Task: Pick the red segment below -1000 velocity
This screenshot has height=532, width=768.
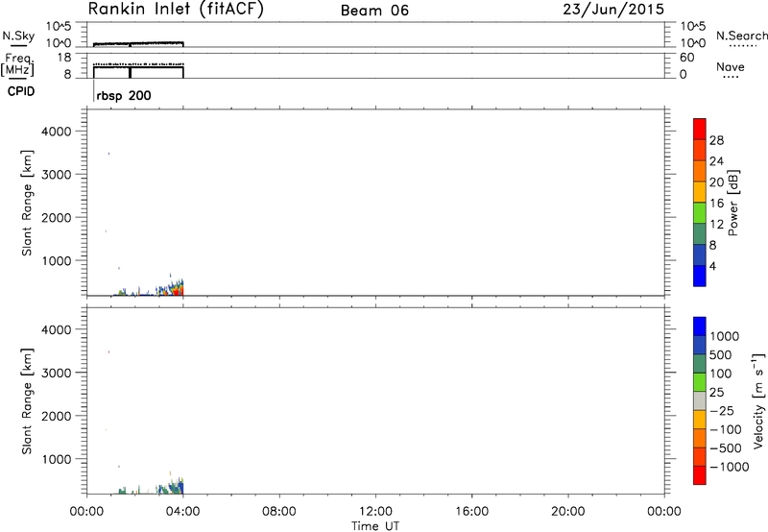Action: [700, 475]
